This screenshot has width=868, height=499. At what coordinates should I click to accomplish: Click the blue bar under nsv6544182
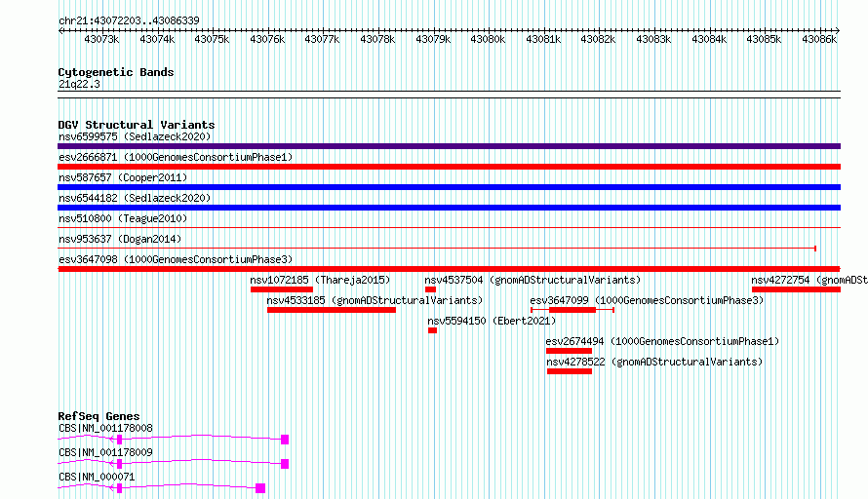coord(449,208)
